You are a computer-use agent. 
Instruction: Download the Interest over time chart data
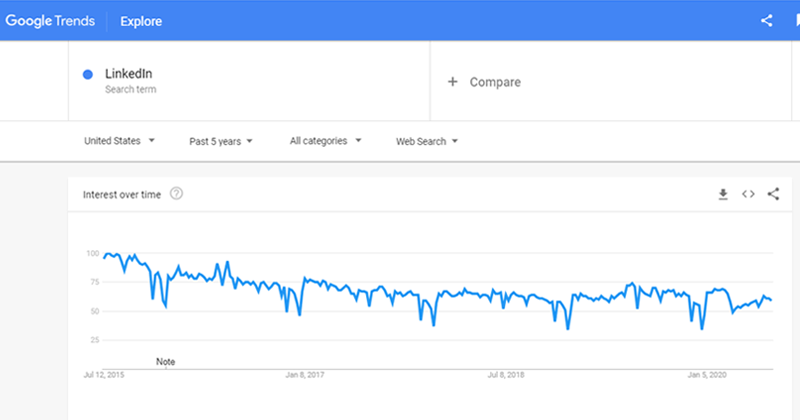coord(723,194)
